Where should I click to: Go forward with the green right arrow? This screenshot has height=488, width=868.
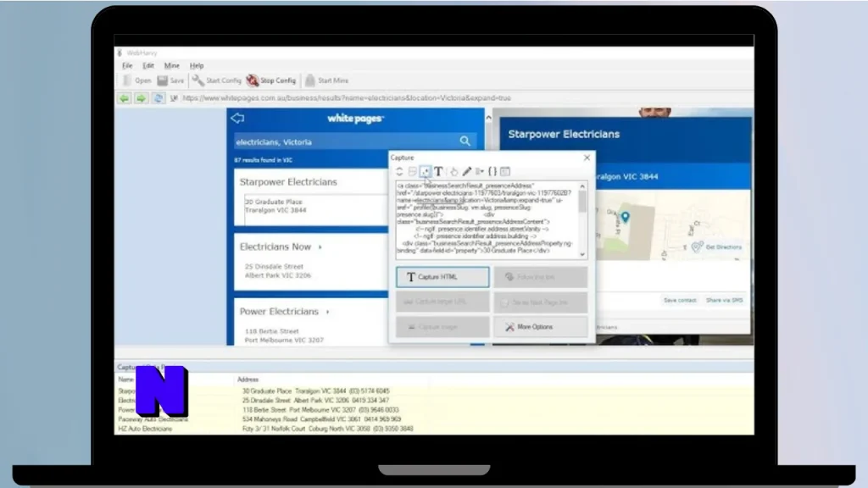[x=142, y=98]
